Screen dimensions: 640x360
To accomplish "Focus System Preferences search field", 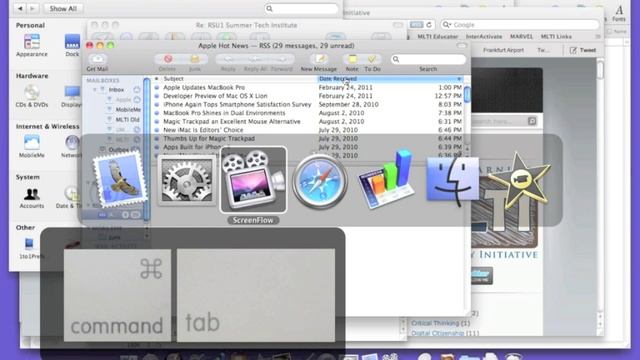I will pos(301,9).
